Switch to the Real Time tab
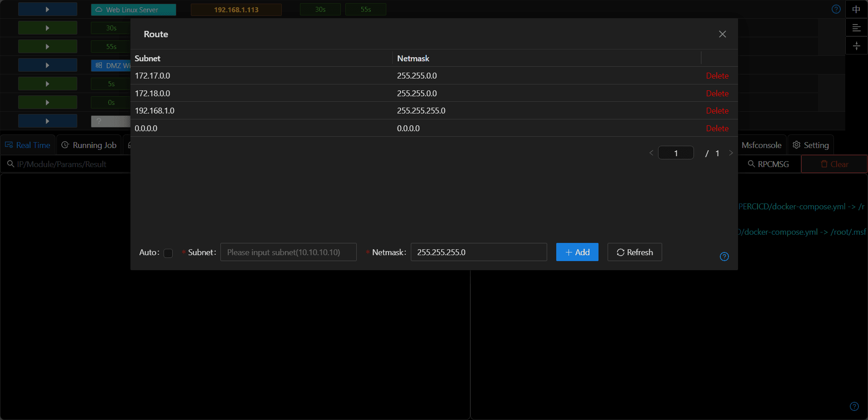This screenshot has height=420, width=868. [x=28, y=145]
